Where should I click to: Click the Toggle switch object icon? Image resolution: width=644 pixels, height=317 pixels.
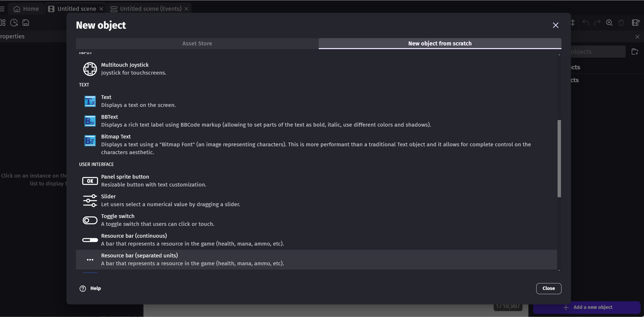[90, 220]
